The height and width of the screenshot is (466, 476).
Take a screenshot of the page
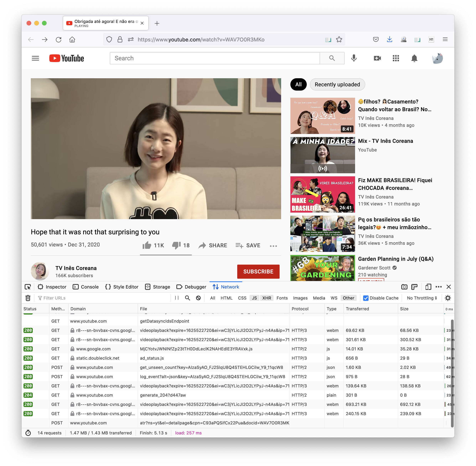(404, 287)
